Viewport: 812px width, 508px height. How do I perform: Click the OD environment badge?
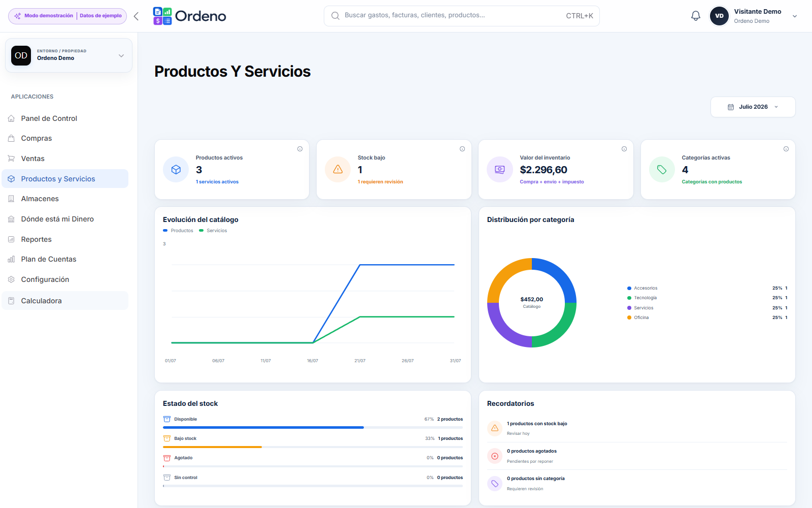click(x=21, y=55)
